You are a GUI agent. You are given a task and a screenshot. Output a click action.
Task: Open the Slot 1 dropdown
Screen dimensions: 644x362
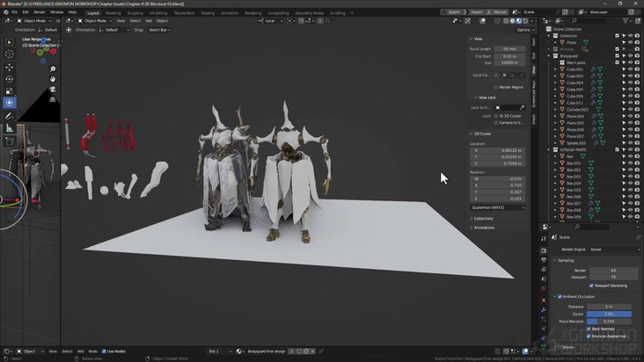tap(220, 351)
